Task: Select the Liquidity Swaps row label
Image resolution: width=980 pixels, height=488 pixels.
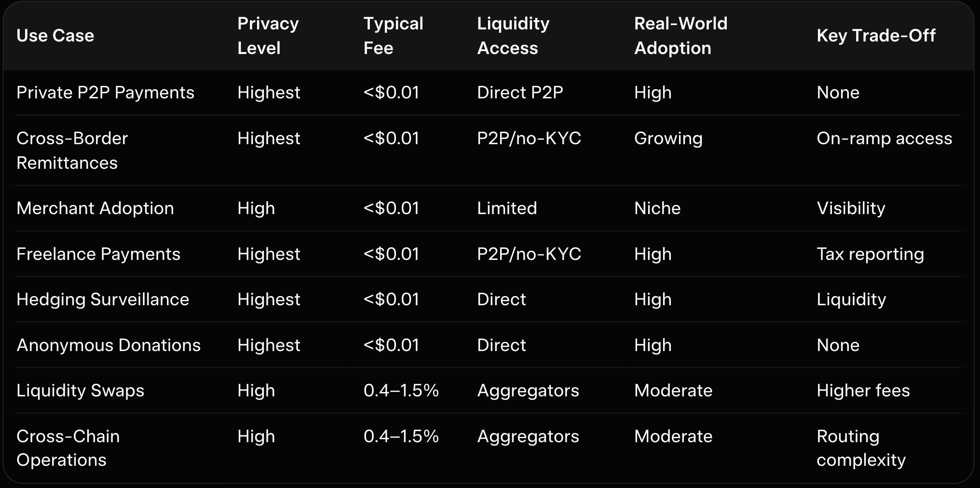Action: (81, 391)
